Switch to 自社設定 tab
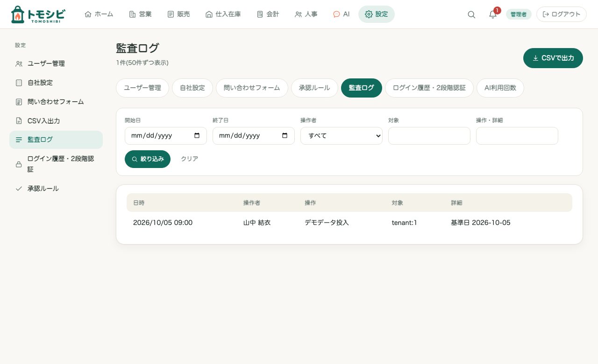The image size is (598, 364). pos(192,88)
